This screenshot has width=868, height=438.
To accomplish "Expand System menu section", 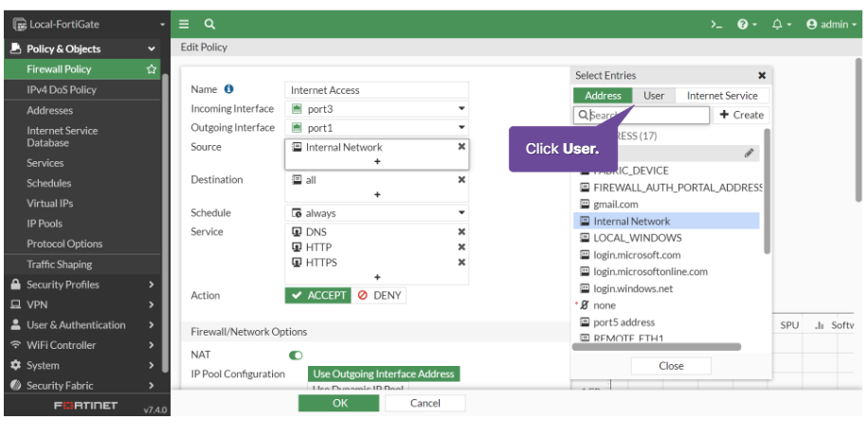I will coord(82,365).
